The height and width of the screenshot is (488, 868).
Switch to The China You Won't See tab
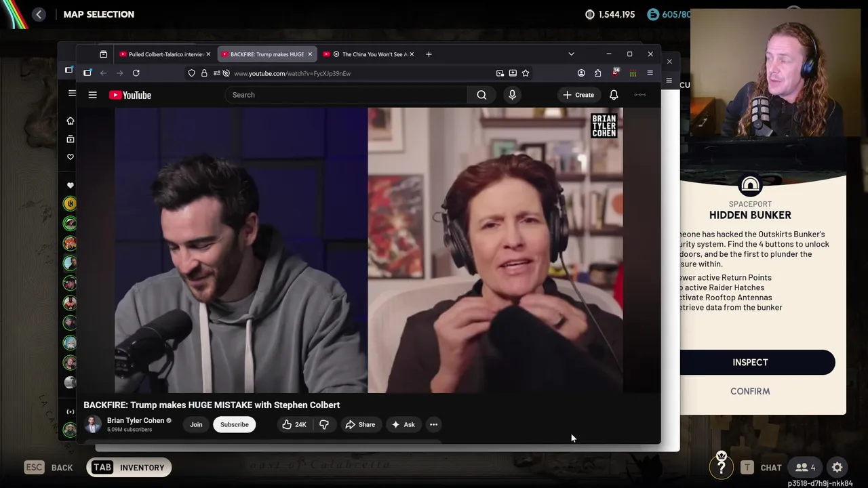(x=369, y=54)
